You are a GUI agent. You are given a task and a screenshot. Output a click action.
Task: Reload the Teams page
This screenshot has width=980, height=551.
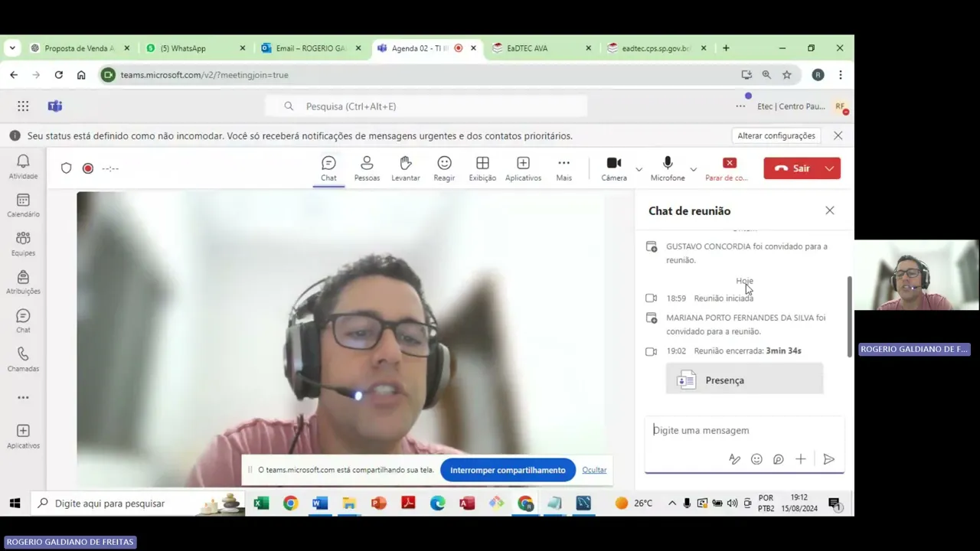59,75
